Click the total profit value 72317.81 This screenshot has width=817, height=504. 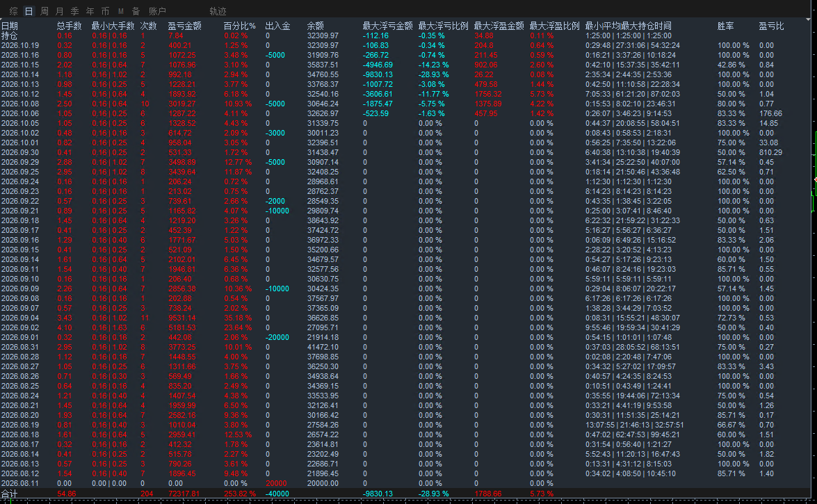[184, 494]
